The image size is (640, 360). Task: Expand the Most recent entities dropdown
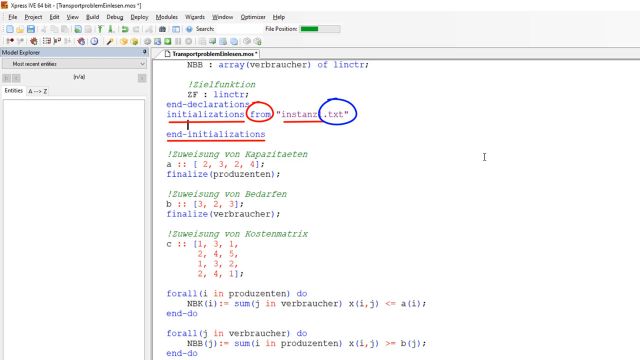[74, 64]
